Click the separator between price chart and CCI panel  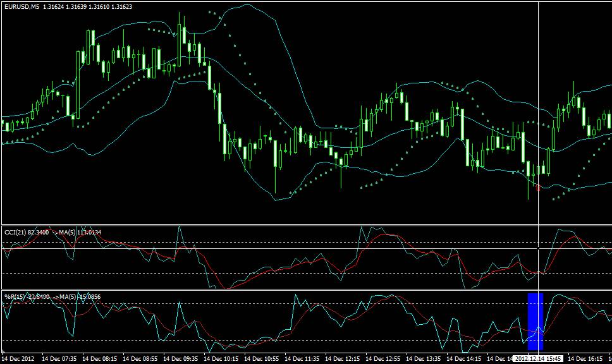pos(306,225)
